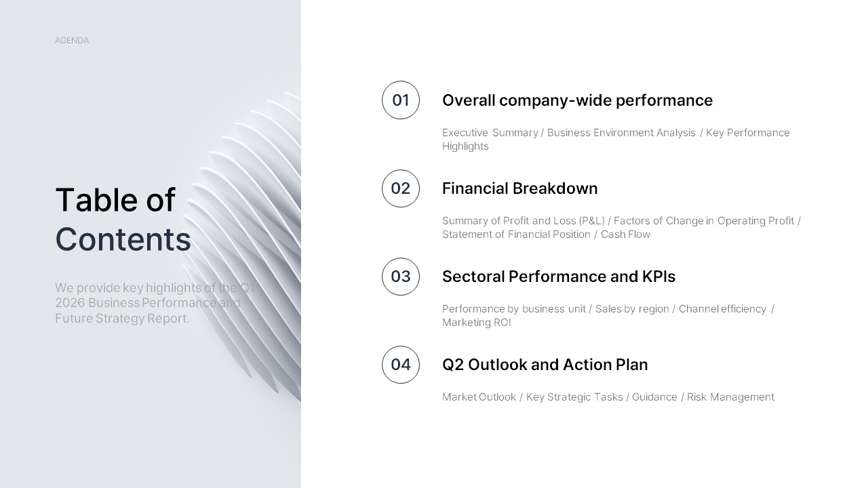This screenshot has width=868, height=488.
Task: Click the 02 circled number badge
Action: (401, 188)
